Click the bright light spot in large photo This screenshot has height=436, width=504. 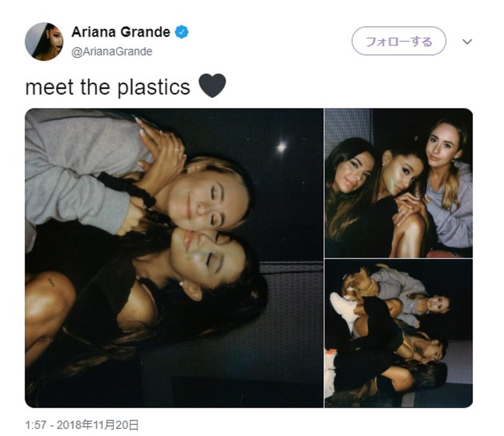[x=281, y=147]
